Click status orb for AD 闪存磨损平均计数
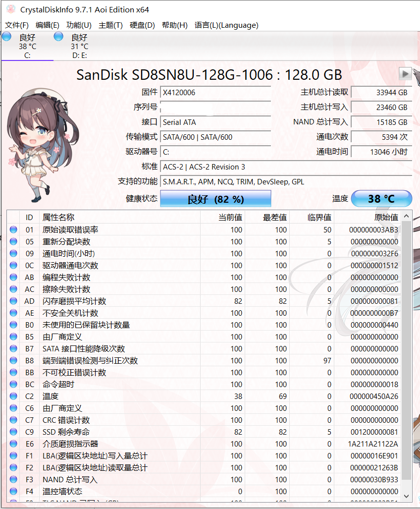This screenshot has width=420, height=509. (13, 301)
